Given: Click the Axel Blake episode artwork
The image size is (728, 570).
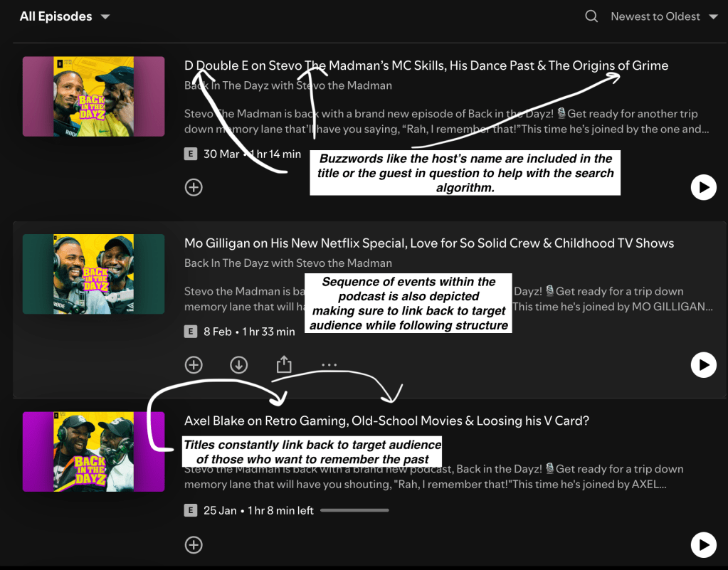Looking at the screenshot, I should (93, 452).
